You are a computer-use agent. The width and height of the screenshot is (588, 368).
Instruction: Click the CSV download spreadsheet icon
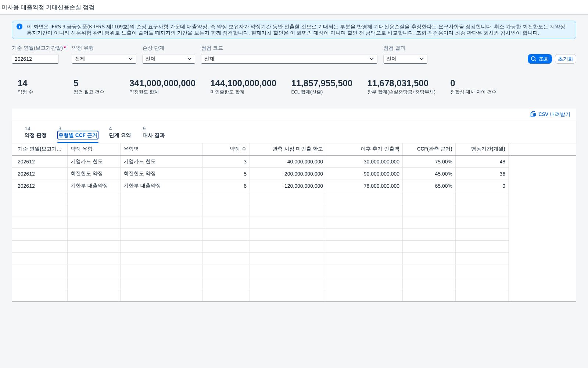[x=533, y=114]
